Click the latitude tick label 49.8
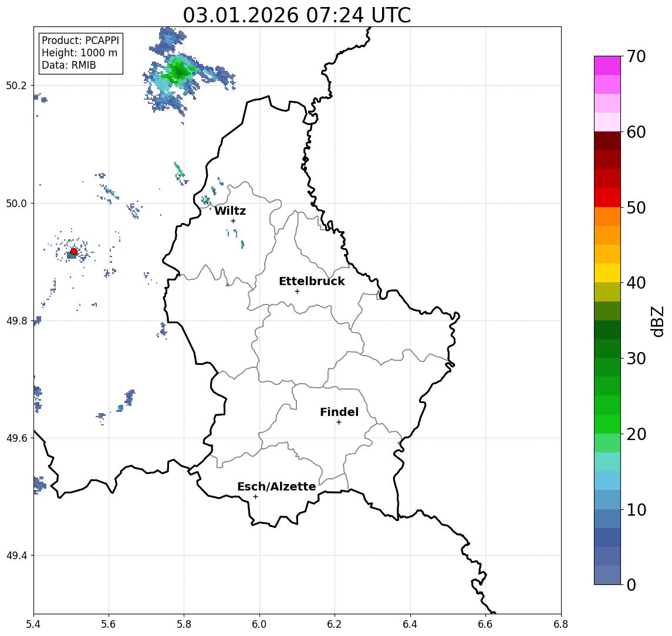The height and width of the screenshot is (636, 672). click(16, 320)
